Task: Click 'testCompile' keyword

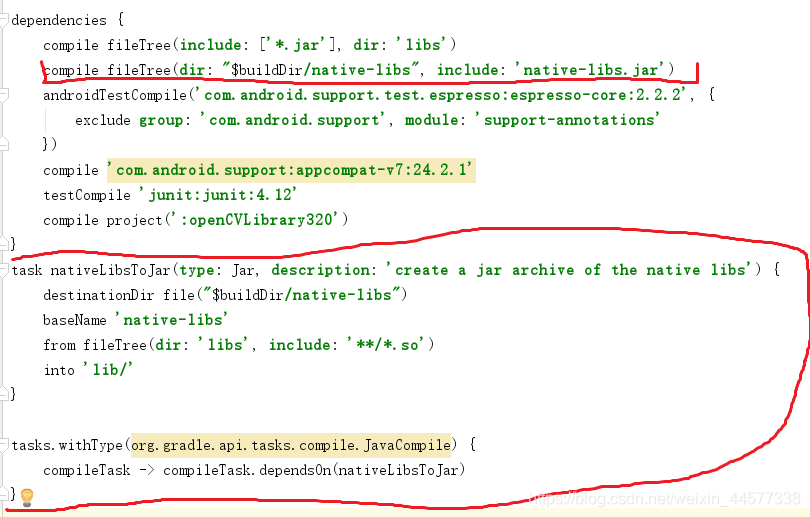Action: pos(87,195)
